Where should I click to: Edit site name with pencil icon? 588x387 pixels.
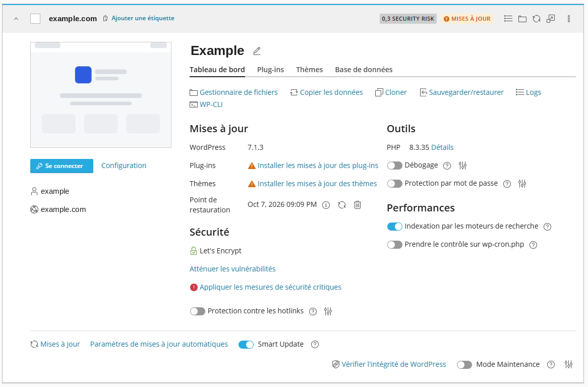(x=257, y=51)
